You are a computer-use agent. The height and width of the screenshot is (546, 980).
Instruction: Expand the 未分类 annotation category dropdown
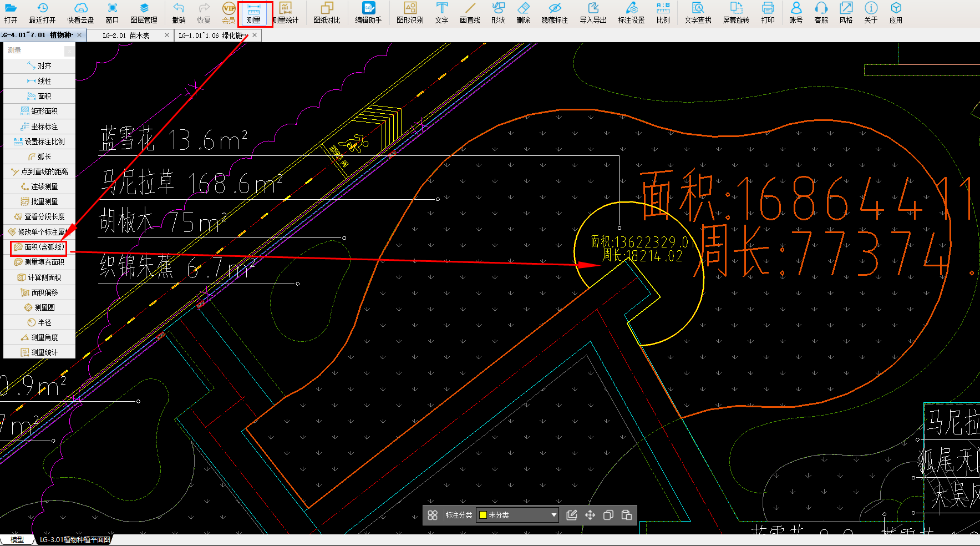(x=517, y=515)
